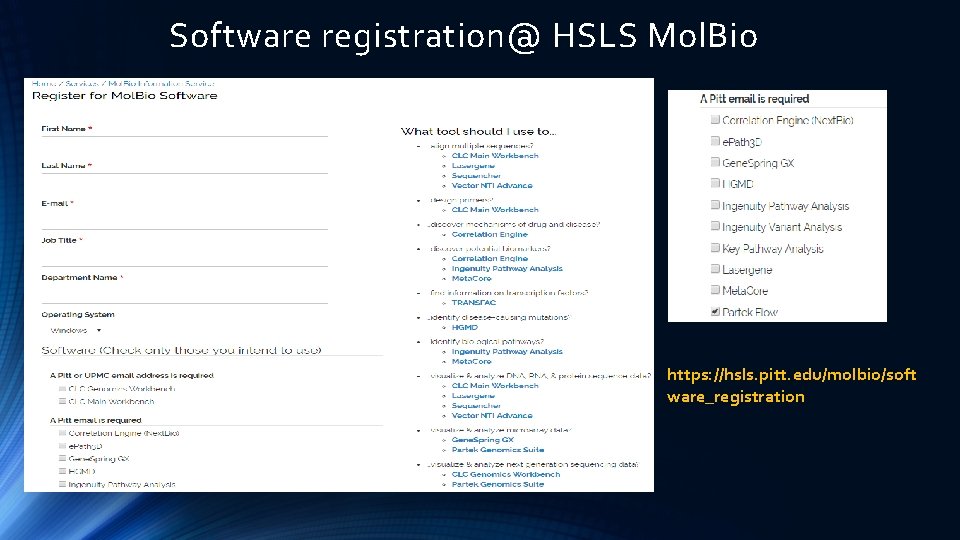Open Ingenuity Pathway Analysis under biological pathways

click(x=507, y=351)
